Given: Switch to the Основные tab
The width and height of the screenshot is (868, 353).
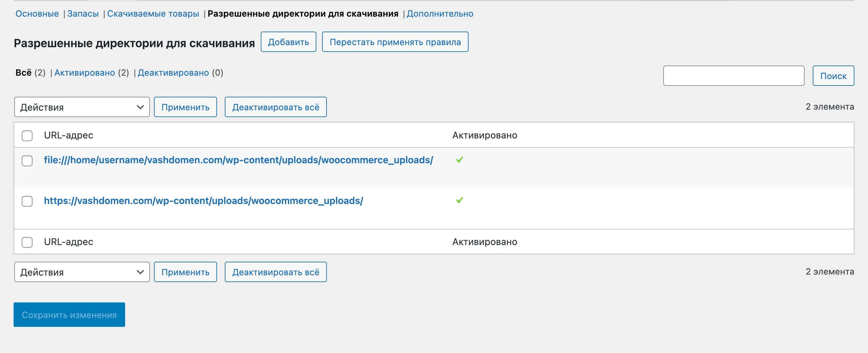Looking at the screenshot, I should click(x=37, y=14).
